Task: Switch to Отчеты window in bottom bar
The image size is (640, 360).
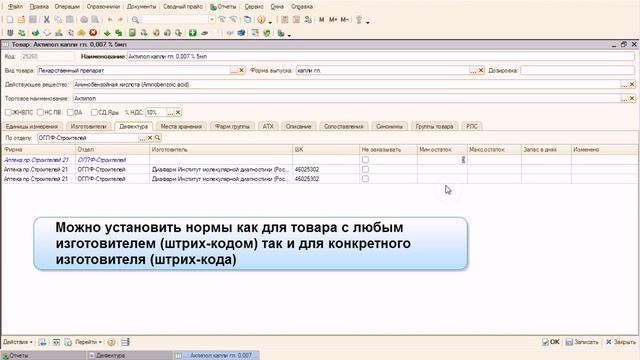Action: 44,356
